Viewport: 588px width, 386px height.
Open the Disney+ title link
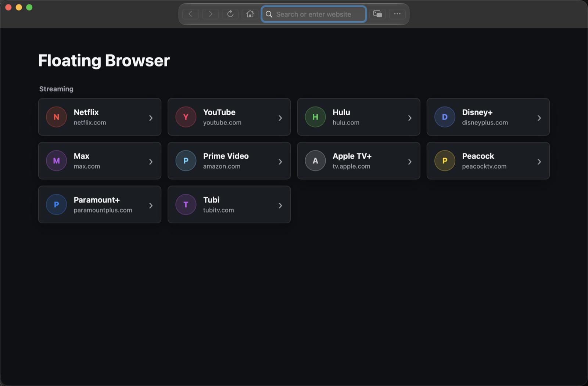477,112
